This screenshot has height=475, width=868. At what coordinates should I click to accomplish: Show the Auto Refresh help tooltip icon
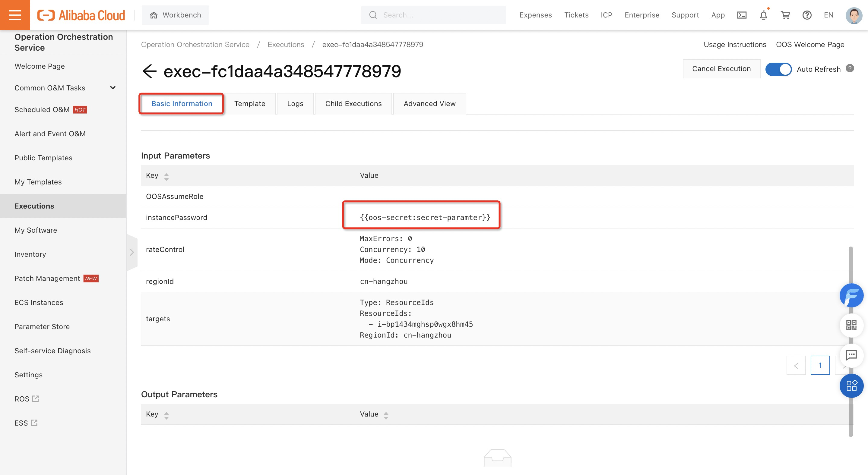click(x=850, y=68)
